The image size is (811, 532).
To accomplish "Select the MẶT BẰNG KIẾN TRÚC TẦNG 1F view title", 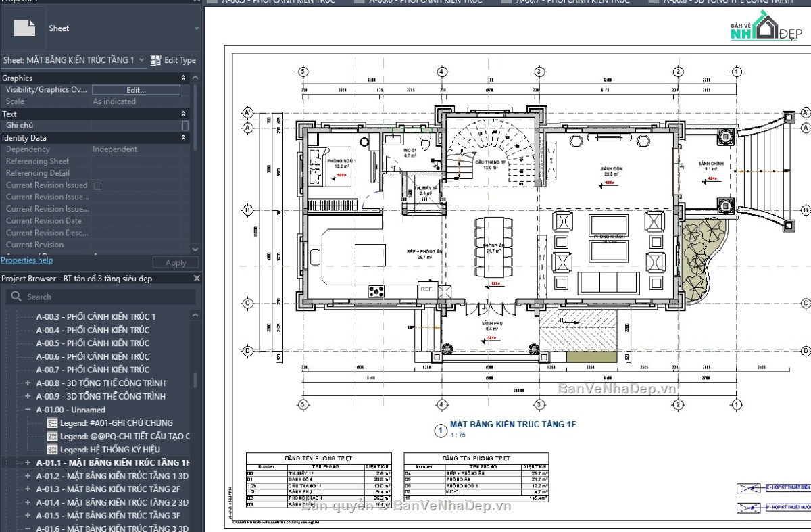I will point(512,425).
